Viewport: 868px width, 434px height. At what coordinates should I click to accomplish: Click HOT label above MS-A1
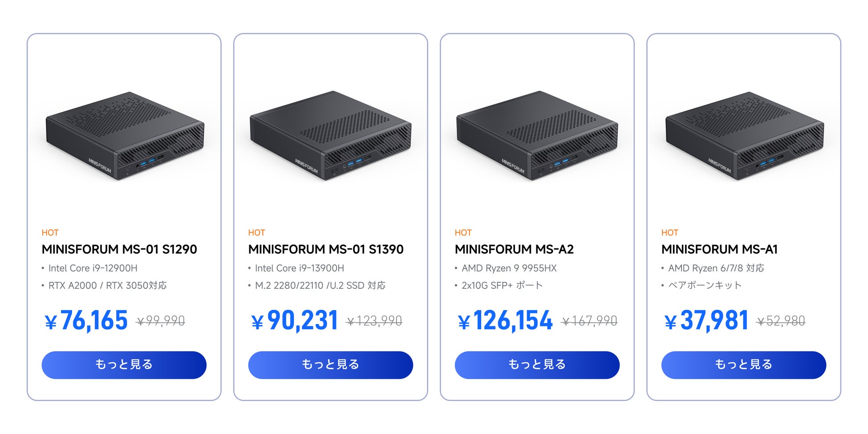coord(669,232)
